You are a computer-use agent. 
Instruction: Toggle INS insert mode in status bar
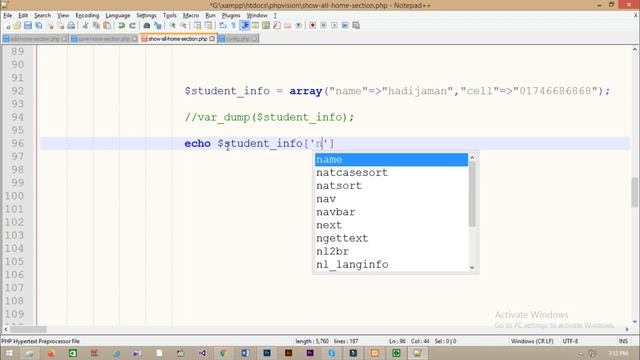[x=623, y=341]
